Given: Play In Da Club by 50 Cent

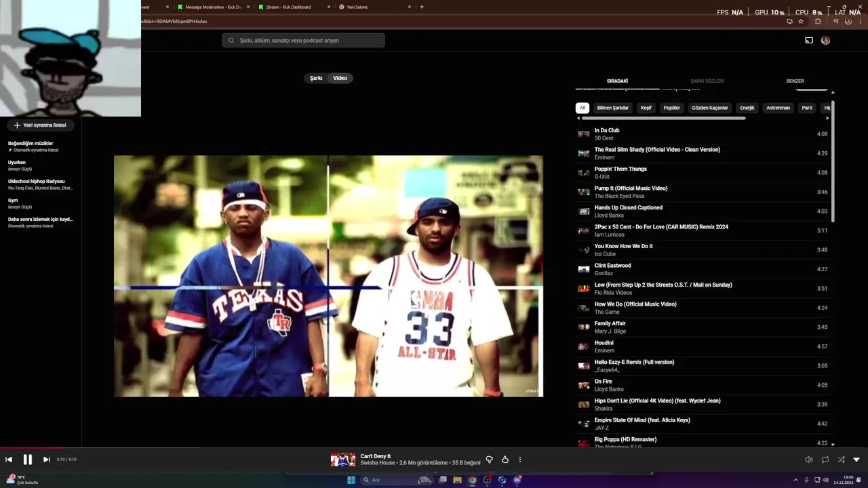Looking at the screenshot, I should (702, 134).
